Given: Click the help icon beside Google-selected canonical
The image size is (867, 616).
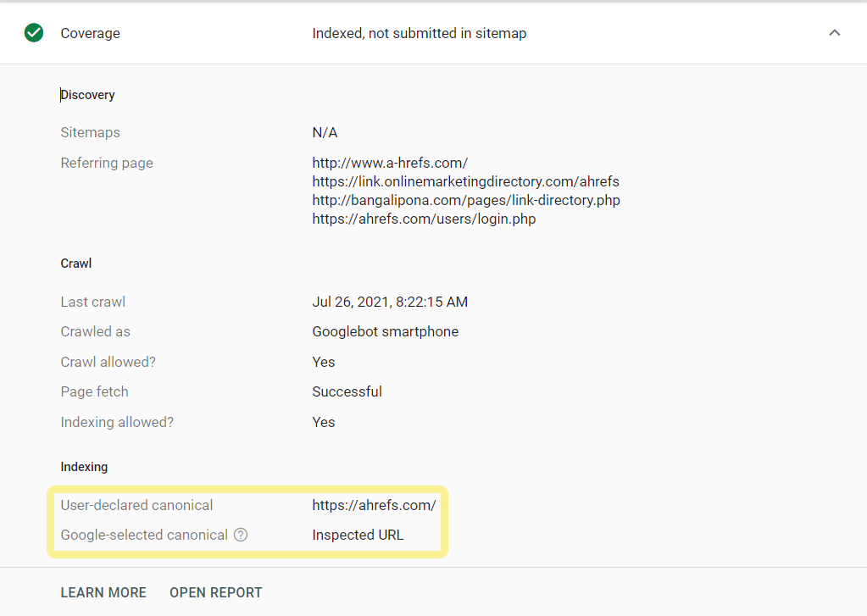Looking at the screenshot, I should tap(241, 535).
